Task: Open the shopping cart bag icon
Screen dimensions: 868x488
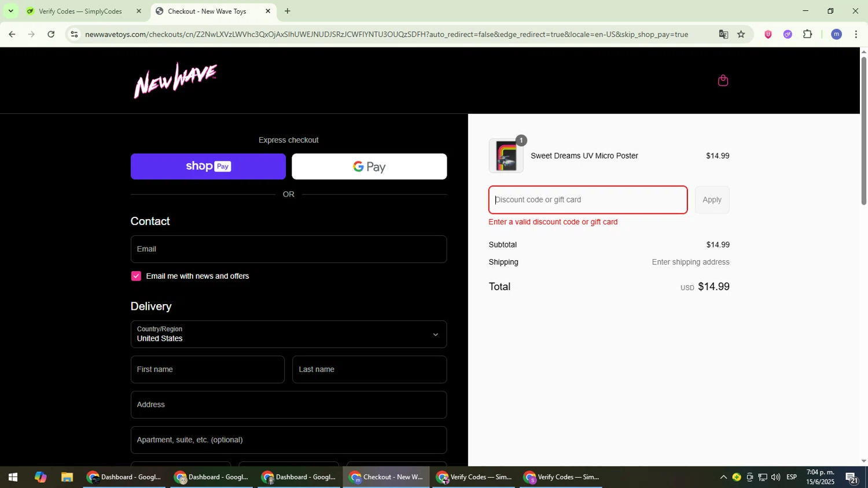Action: 723,80
